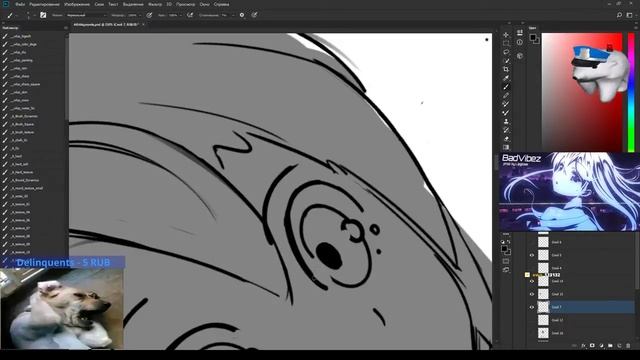Image resolution: width=640 pixels, height=360 pixels.
Task: Open the info panel icon
Action: click(520, 42)
